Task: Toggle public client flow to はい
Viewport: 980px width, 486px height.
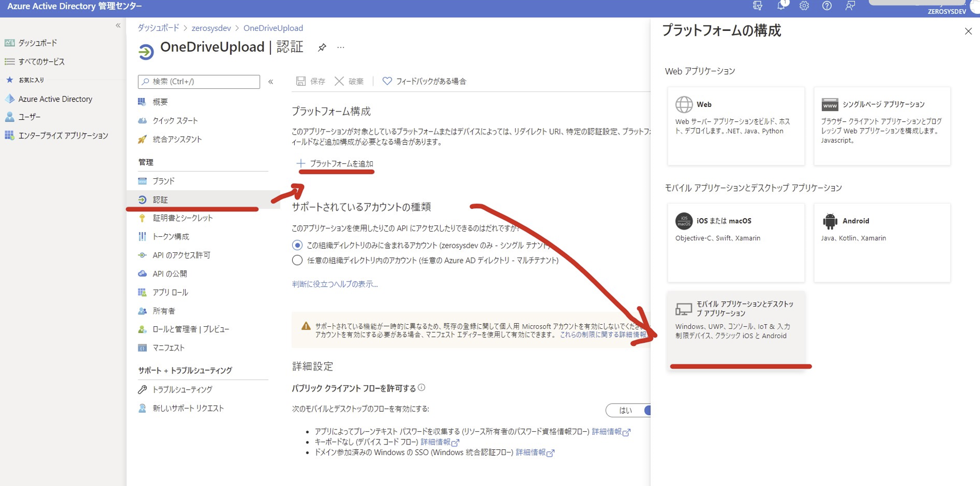Action: tap(628, 410)
